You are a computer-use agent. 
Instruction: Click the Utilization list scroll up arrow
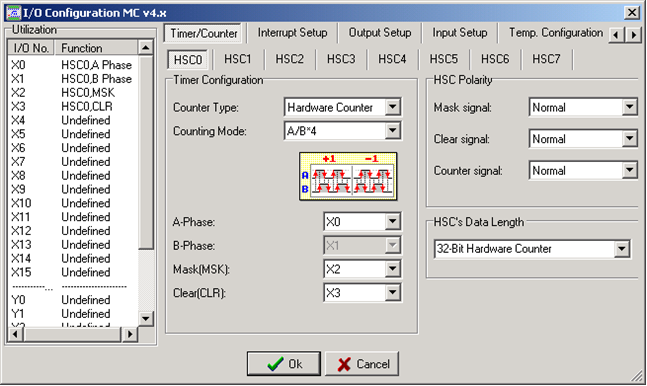145,47
